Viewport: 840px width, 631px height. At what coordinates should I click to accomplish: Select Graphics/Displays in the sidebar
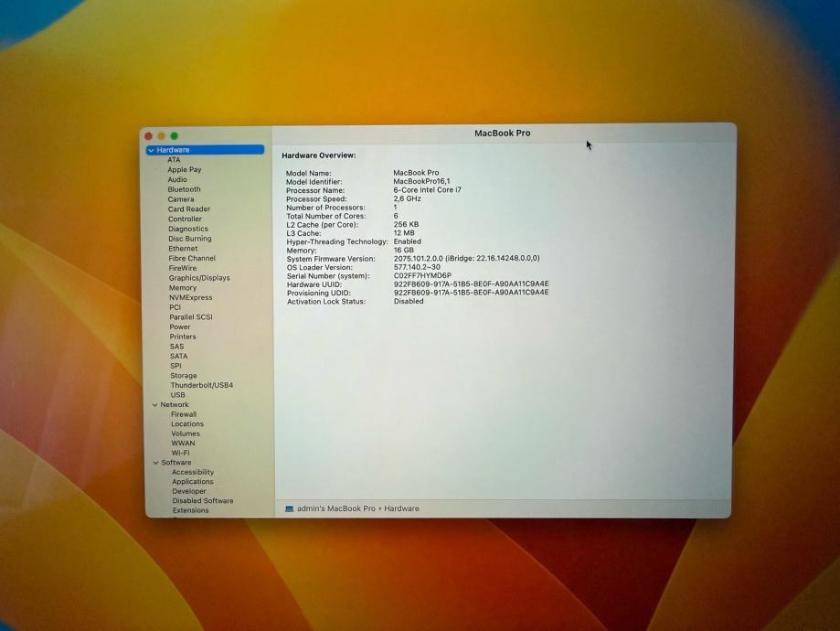pos(199,278)
